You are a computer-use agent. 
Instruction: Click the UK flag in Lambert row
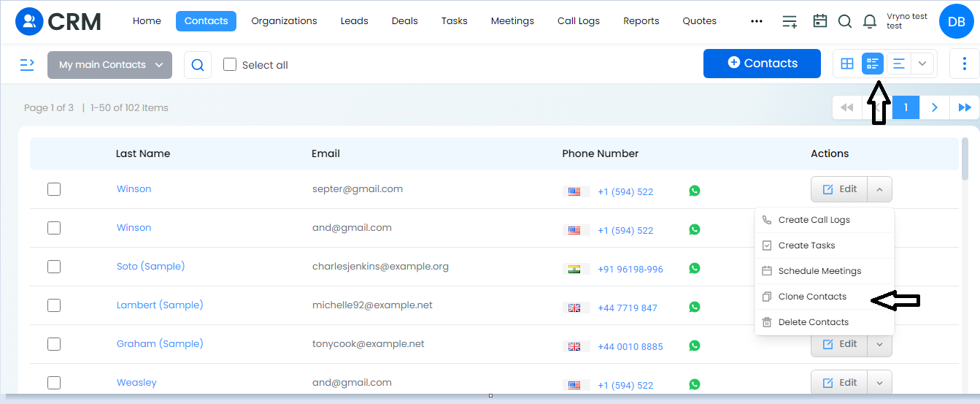click(x=575, y=308)
